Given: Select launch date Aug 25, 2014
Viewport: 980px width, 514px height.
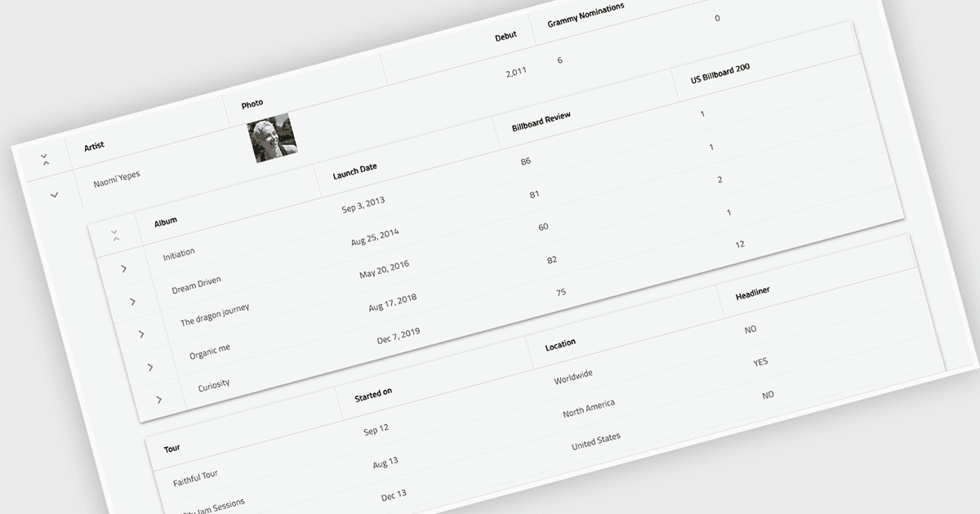Looking at the screenshot, I should pyautogui.click(x=375, y=237).
